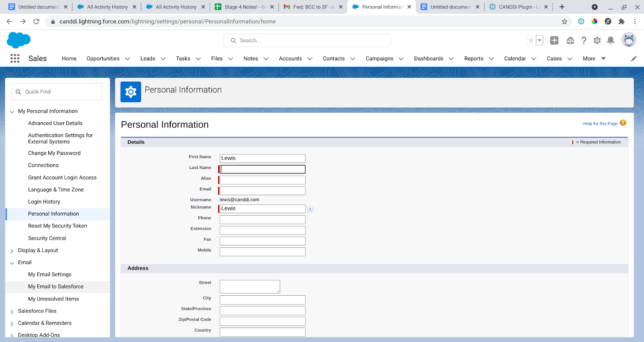Open Reset My Security Token page
This screenshot has height=342, width=644.
[x=58, y=226]
